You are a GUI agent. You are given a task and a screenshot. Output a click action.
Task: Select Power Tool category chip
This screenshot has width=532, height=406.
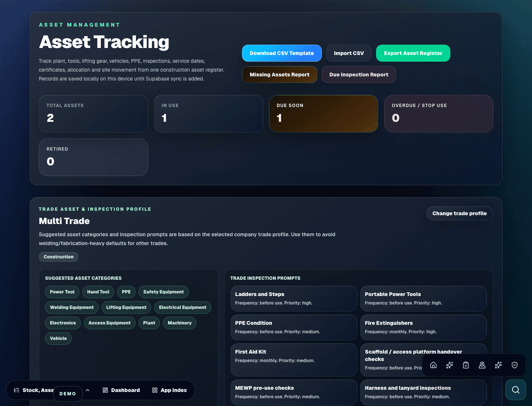tap(62, 292)
